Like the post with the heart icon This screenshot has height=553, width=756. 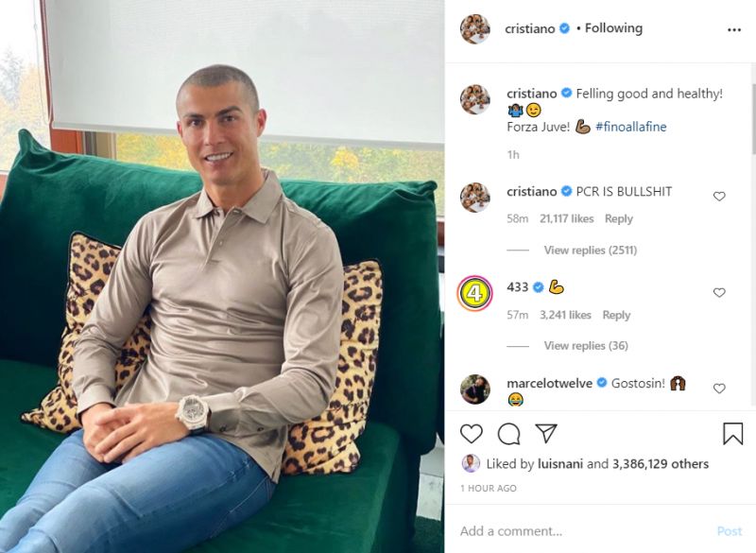coord(471,434)
